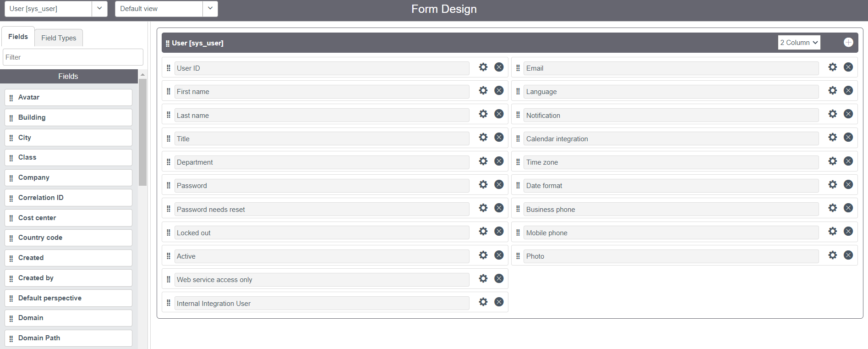Viewport: 868px width, 349px height.
Task: Open settings gear for User ID field
Action: point(483,67)
